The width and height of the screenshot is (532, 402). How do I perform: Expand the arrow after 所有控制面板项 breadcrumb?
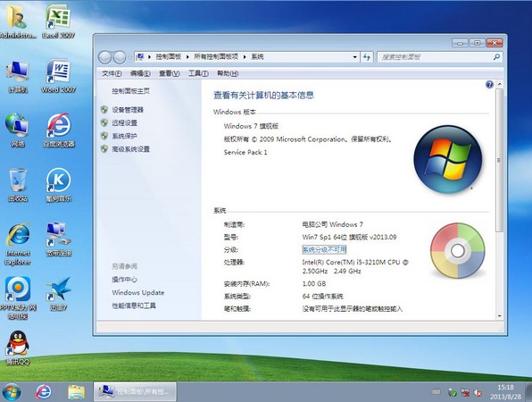[x=245, y=57]
